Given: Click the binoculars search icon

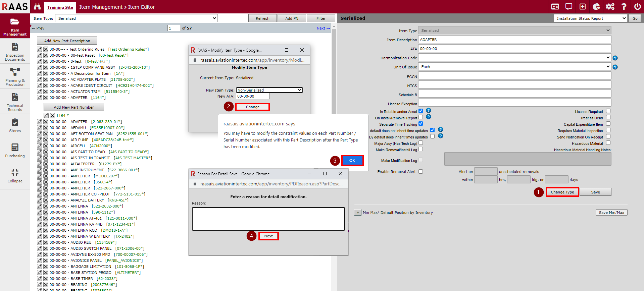Looking at the screenshot, I should click(37, 7).
